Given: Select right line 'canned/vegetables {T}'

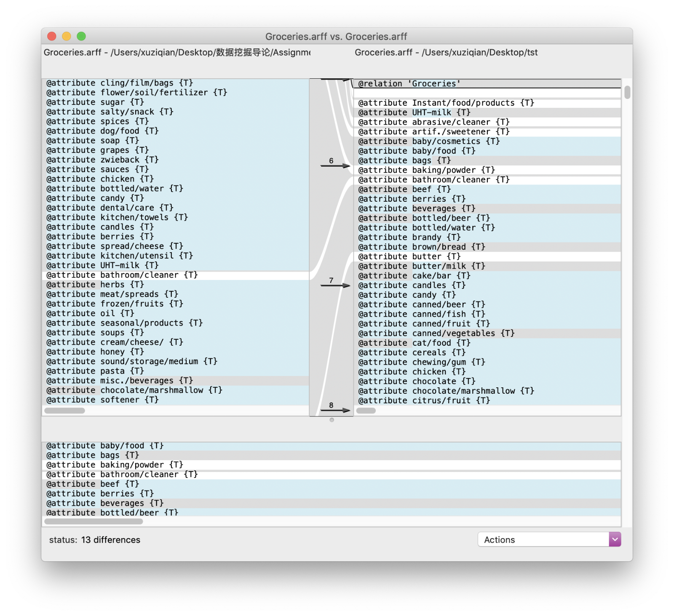Looking at the screenshot, I should 487,333.
